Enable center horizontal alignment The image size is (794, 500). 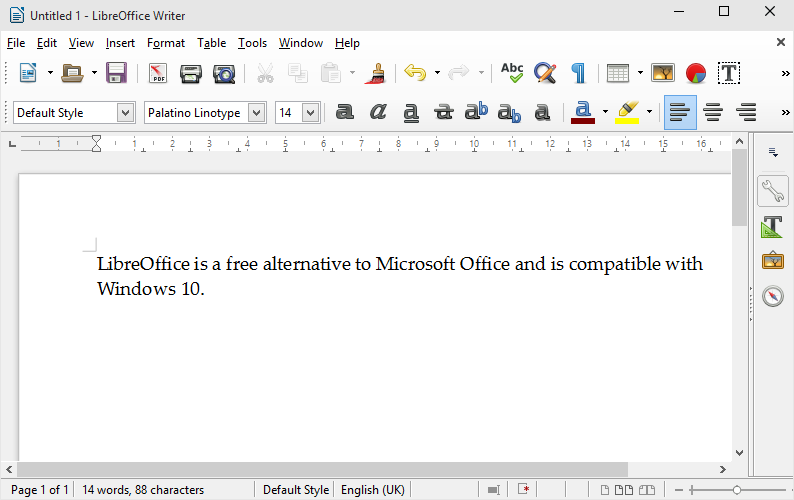tap(713, 112)
